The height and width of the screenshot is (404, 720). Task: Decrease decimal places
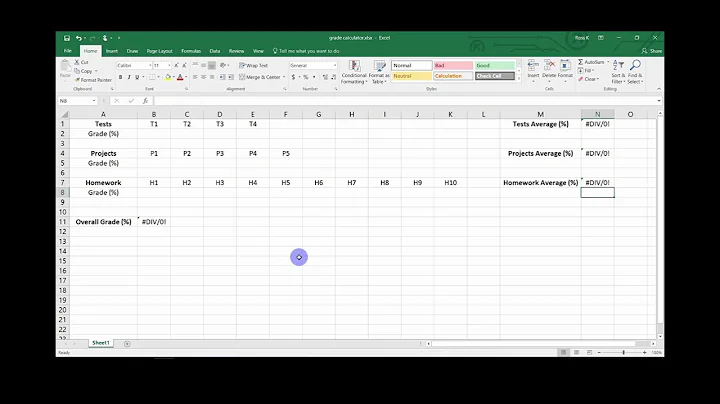point(333,77)
